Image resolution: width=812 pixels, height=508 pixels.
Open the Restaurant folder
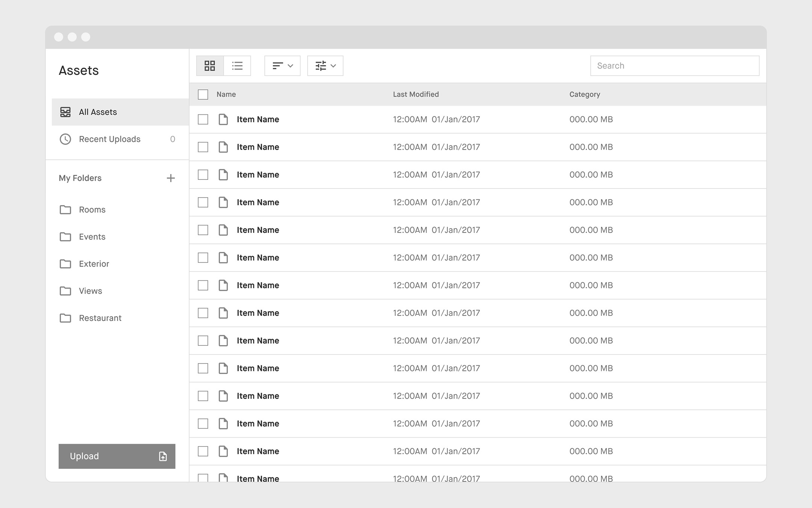tap(100, 318)
